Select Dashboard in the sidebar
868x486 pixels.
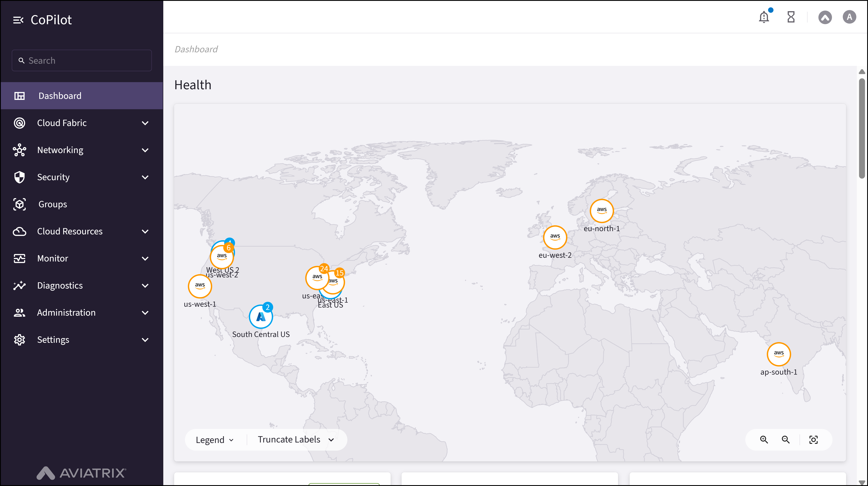pyautogui.click(x=60, y=96)
